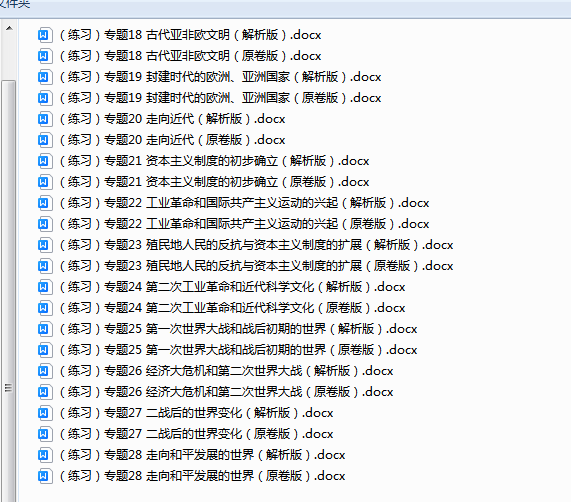Select the file icon of 专题19 封建时代（原卷版）
This screenshot has width=571, height=502.
[45, 98]
